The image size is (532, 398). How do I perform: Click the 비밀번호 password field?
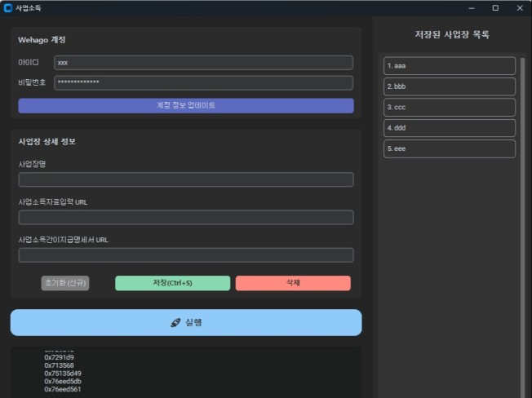tap(203, 83)
